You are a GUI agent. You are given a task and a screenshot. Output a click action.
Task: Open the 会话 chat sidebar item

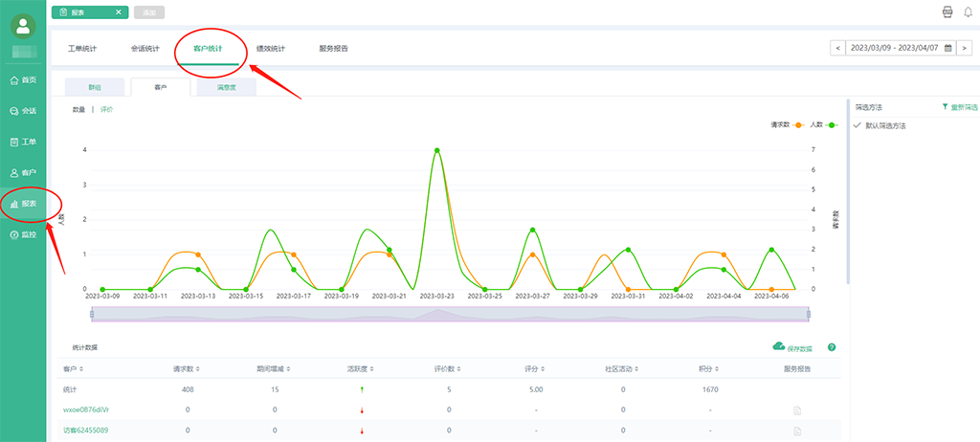(x=23, y=111)
